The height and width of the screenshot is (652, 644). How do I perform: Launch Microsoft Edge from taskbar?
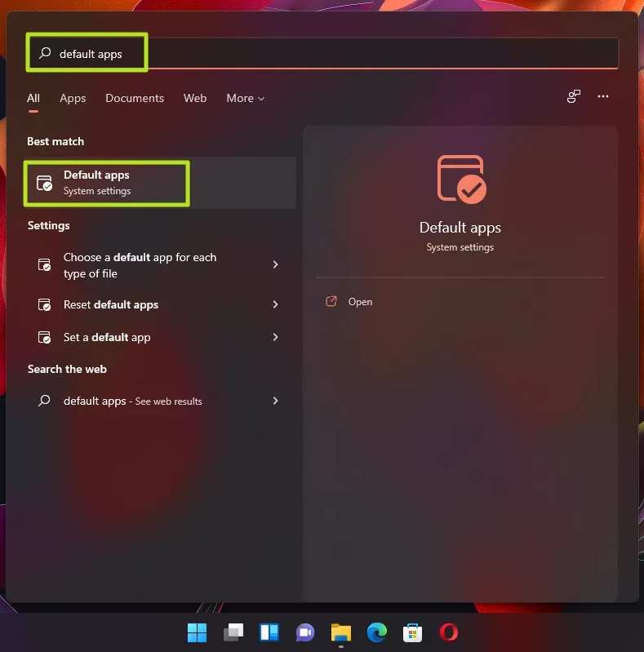coord(376,632)
